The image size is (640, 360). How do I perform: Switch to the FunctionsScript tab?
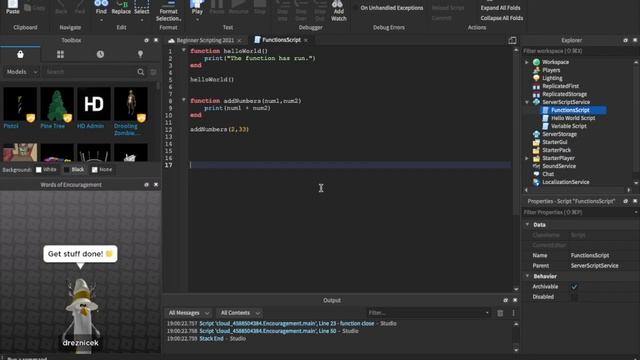(x=281, y=40)
